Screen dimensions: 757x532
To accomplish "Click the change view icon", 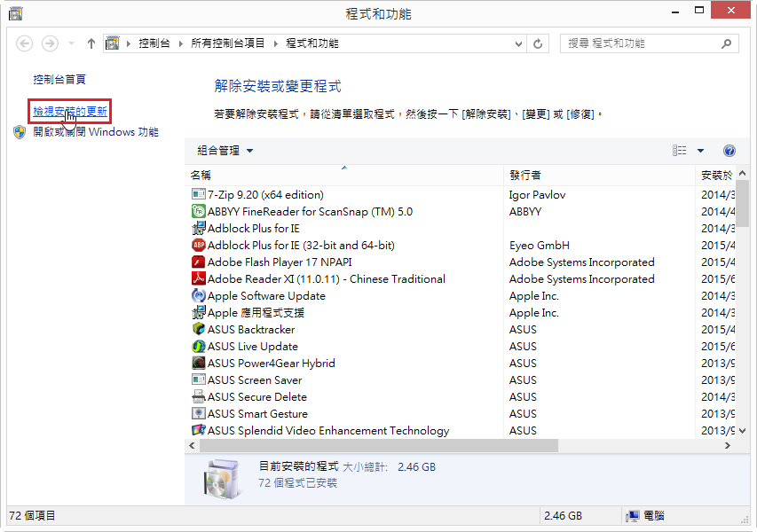I will 679,151.
